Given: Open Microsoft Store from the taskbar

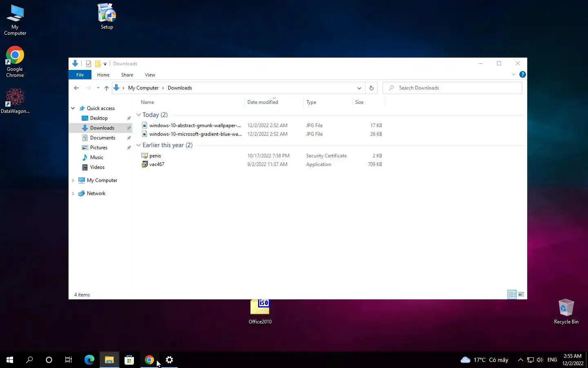Looking at the screenshot, I should coord(129,360).
